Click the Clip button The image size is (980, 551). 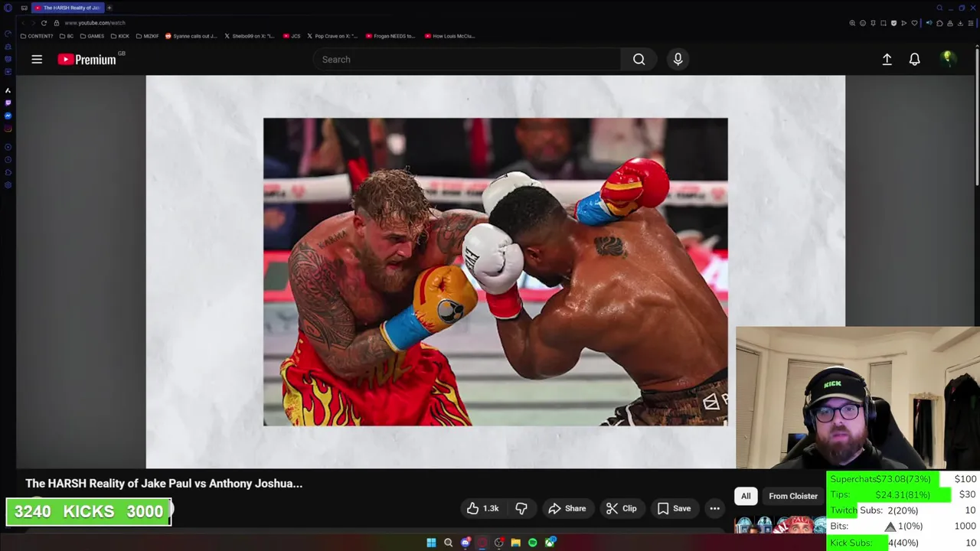coord(621,508)
